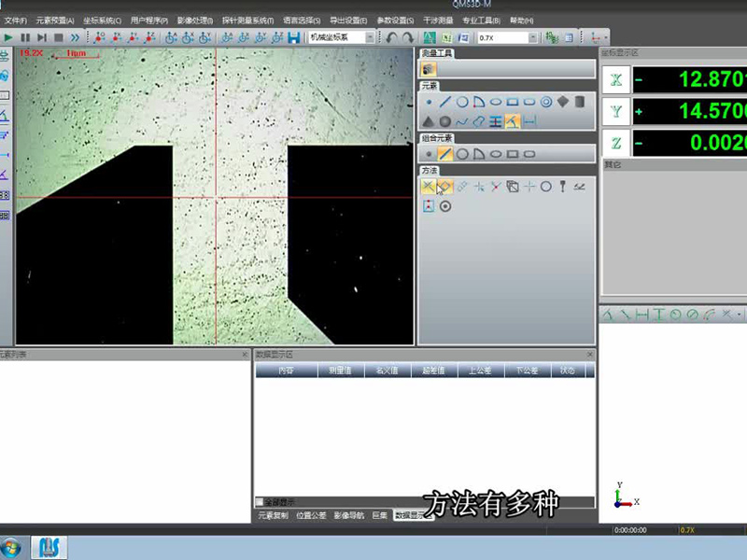This screenshot has height=560, width=747.
Task: Open the 坐标系统 menu
Action: pyautogui.click(x=103, y=21)
